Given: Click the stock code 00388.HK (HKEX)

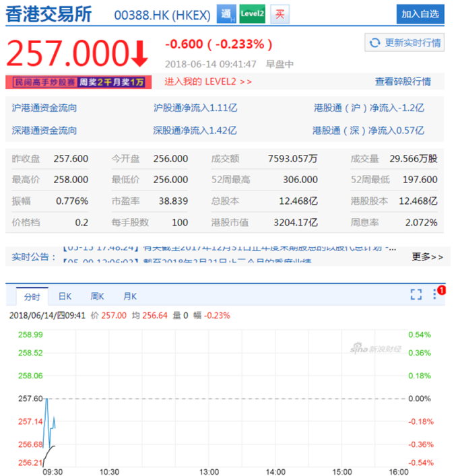Looking at the screenshot, I should (x=162, y=15).
